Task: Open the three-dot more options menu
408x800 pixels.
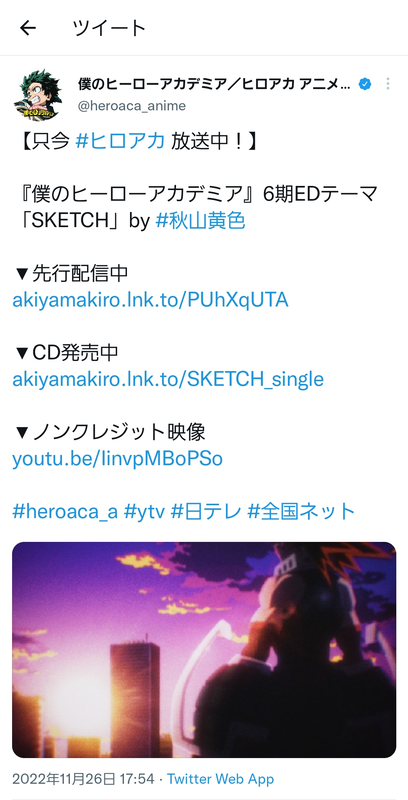Action: coord(388,84)
